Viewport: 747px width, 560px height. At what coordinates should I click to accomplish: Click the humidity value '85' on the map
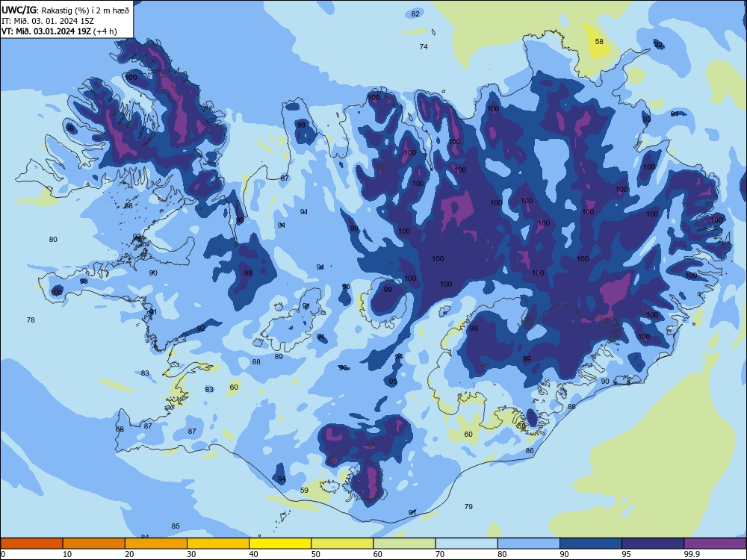tap(176, 526)
